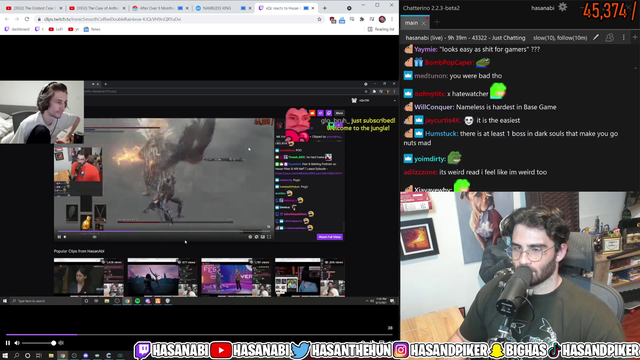Click the Chatterino channel header 'hasanabi (live)'

[x=465, y=38]
